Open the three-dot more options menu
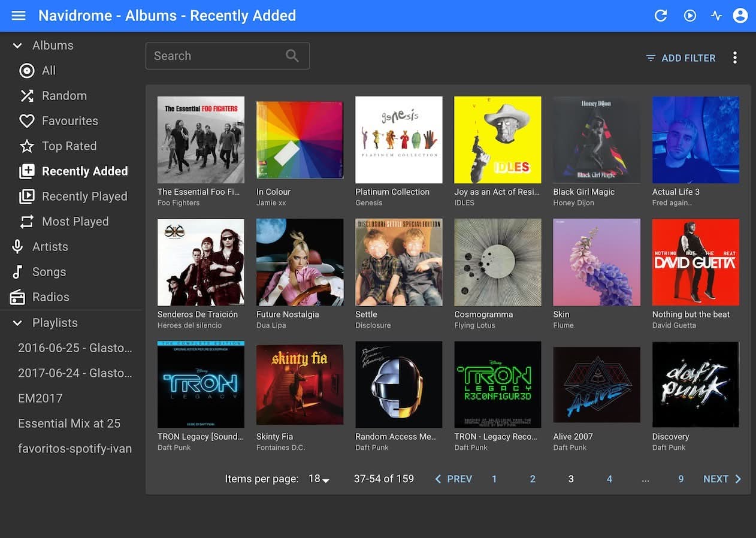 [x=734, y=58]
